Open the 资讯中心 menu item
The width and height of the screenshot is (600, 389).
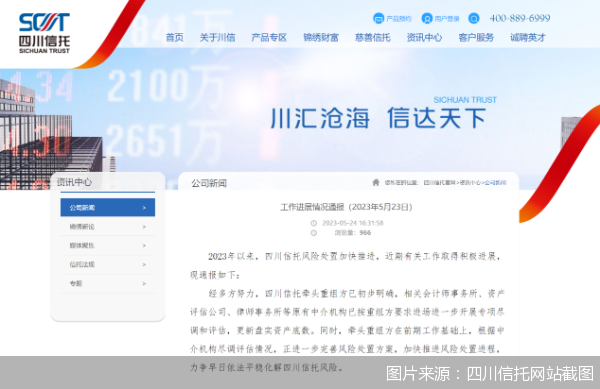coord(424,37)
